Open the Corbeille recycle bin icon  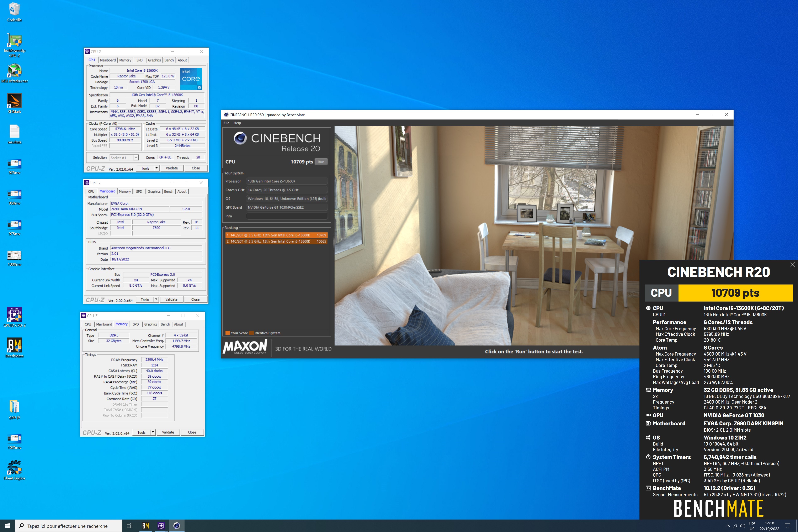tap(14, 12)
